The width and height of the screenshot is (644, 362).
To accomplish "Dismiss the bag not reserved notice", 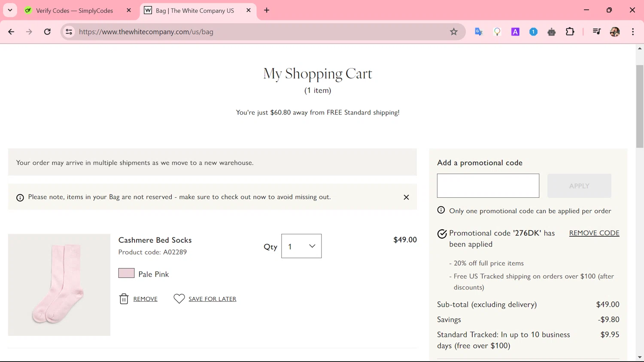I will pos(406,197).
